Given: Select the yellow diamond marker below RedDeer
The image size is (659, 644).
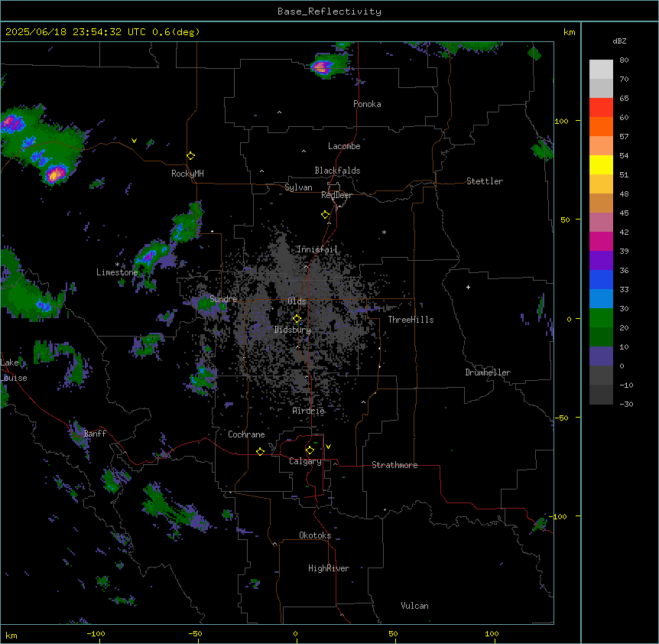Looking at the screenshot, I should [x=325, y=215].
